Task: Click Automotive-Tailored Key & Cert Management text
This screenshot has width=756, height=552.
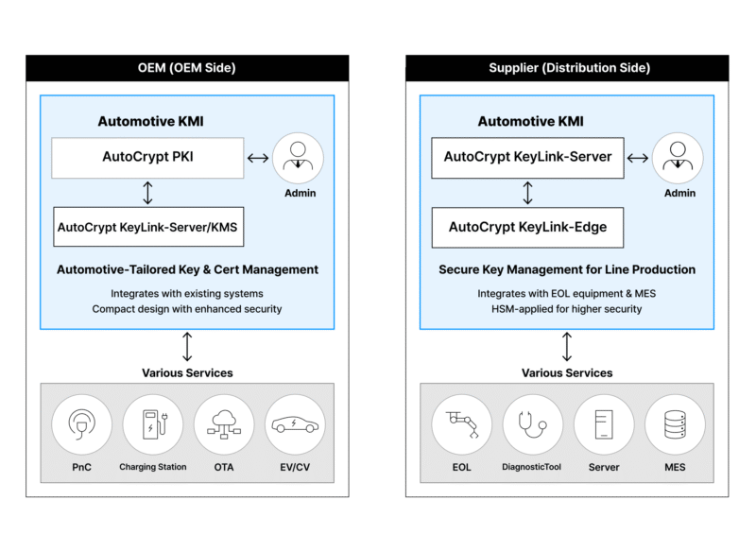Action: pyautogui.click(x=187, y=269)
